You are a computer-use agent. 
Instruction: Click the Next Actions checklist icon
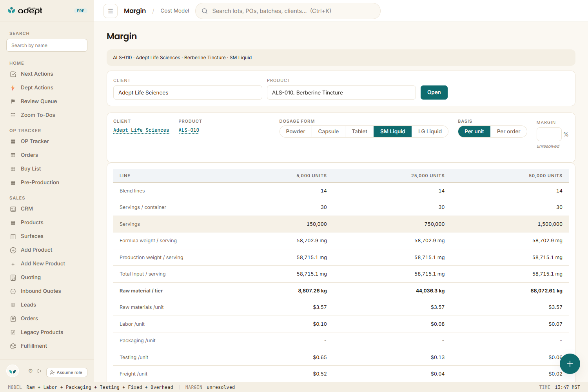13,74
